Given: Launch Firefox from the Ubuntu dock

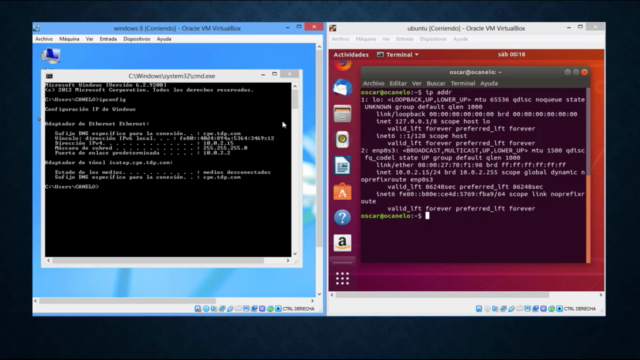Looking at the screenshot, I should coord(343,65).
